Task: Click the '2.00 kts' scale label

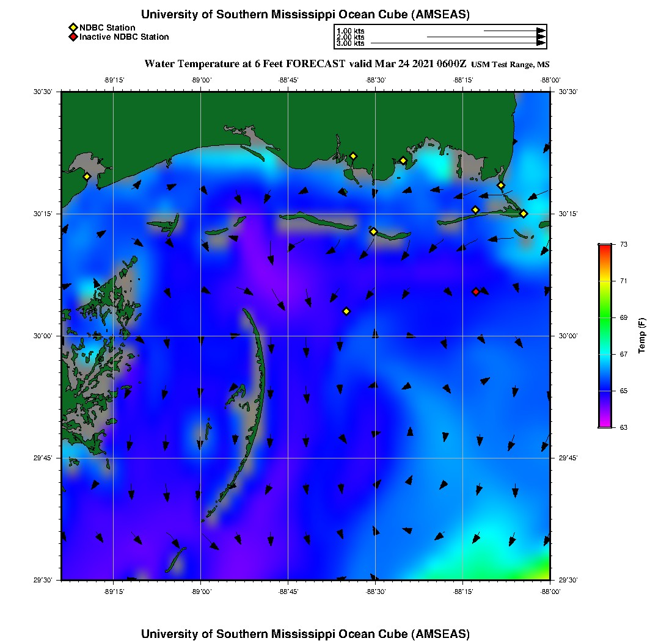Action: coord(351,37)
